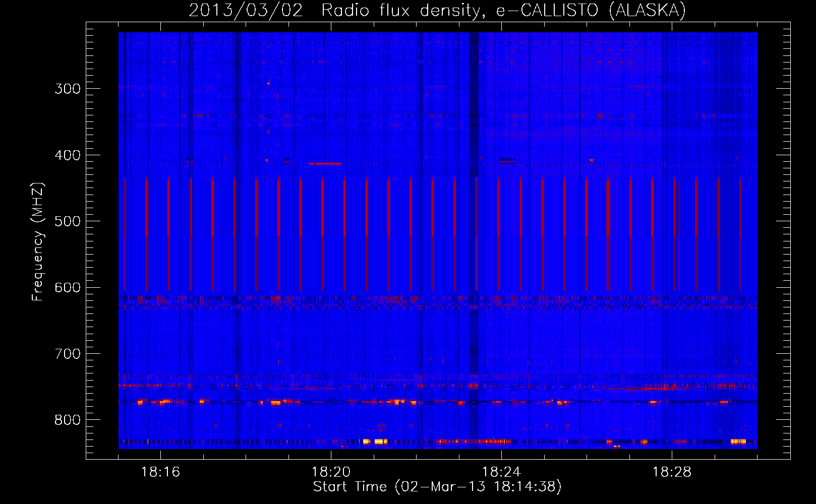Click the 400 frequency tick label
The width and height of the screenshot is (816, 504).
pos(68,155)
